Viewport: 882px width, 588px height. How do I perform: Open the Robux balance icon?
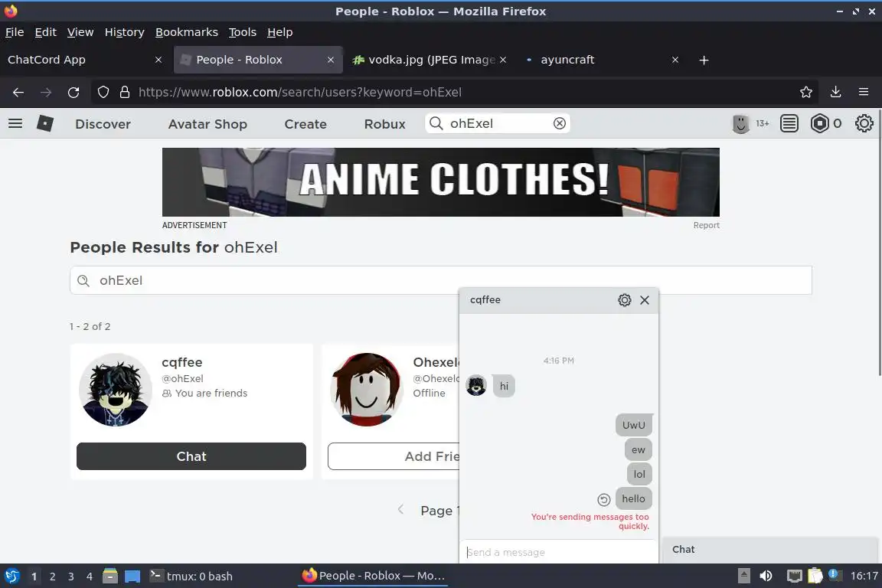coord(819,123)
